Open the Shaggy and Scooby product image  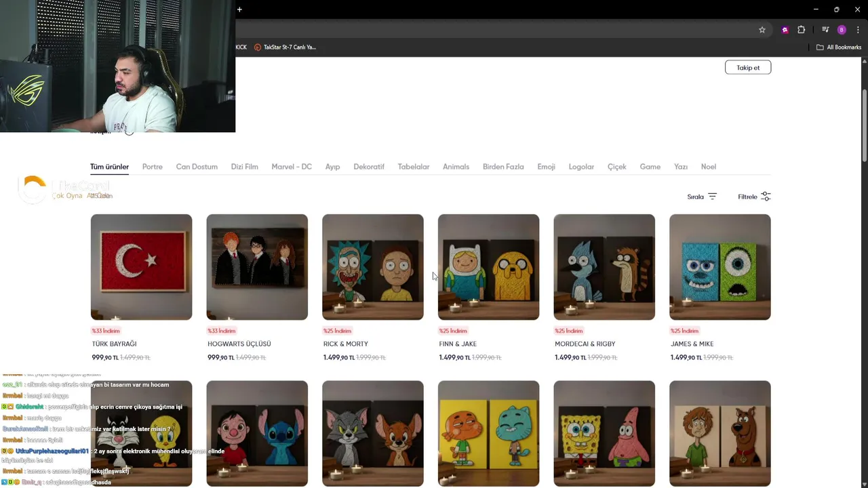(x=720, y=434)
